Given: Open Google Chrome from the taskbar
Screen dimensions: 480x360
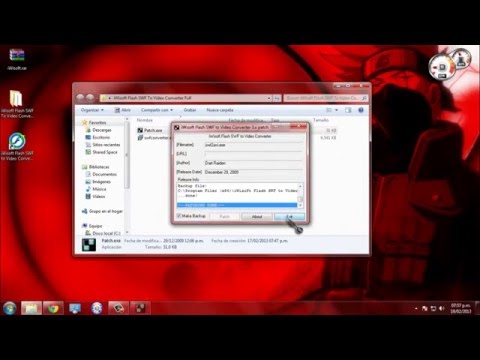Looking at the screenshot, I should tap(53, 308).
